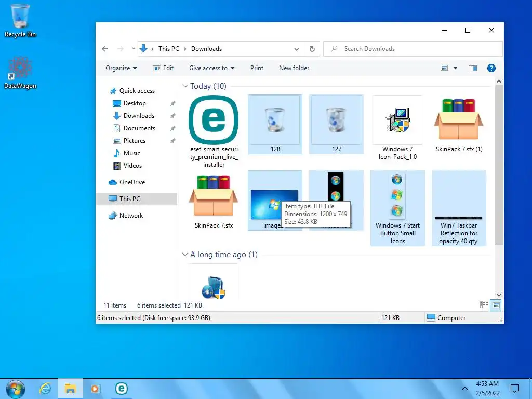The width and height of the screenshot is (532, 399).
Task: Select the eset_smart_security_premium_live_installer file icon
Action: tap(214, 120)
